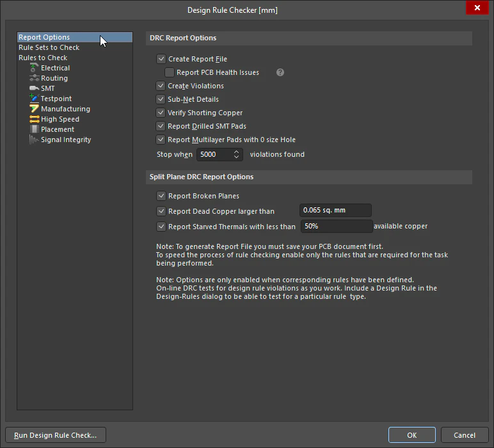Toggle Report Starved Thermals checkbox
Screen dimensions: 494x448
161,227
